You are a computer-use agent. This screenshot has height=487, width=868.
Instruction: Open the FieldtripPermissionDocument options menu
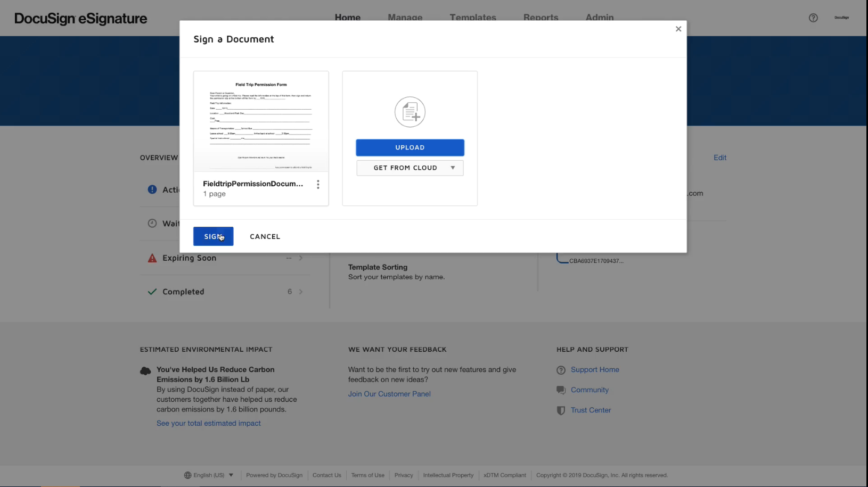click(318, 184)
